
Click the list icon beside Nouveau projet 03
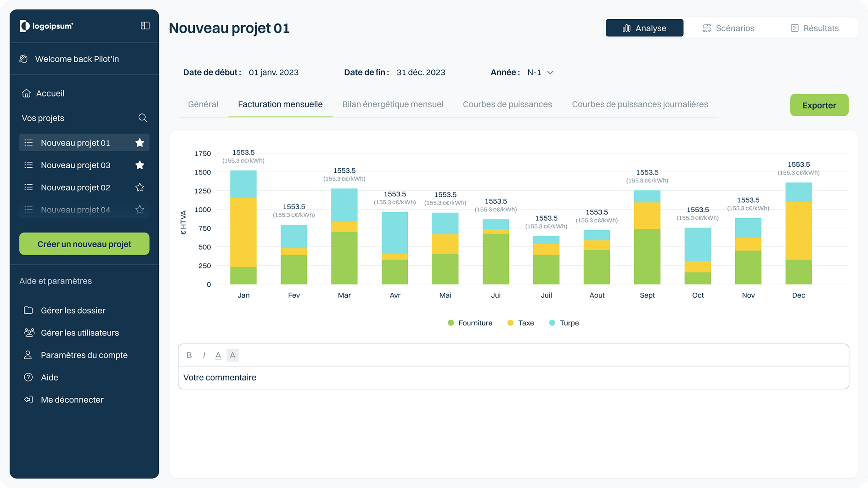pos(28,165)
